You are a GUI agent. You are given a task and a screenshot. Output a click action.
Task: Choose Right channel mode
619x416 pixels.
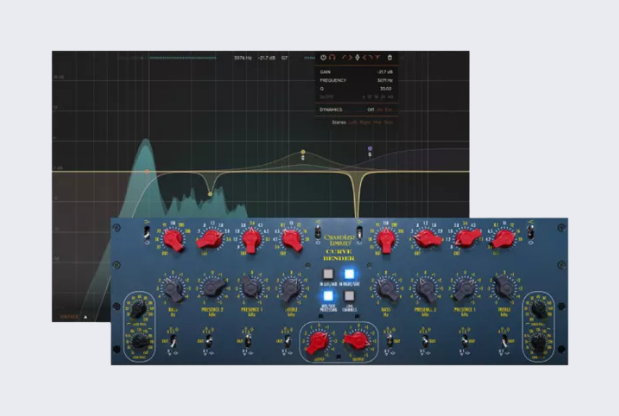(x=365, y=122)
